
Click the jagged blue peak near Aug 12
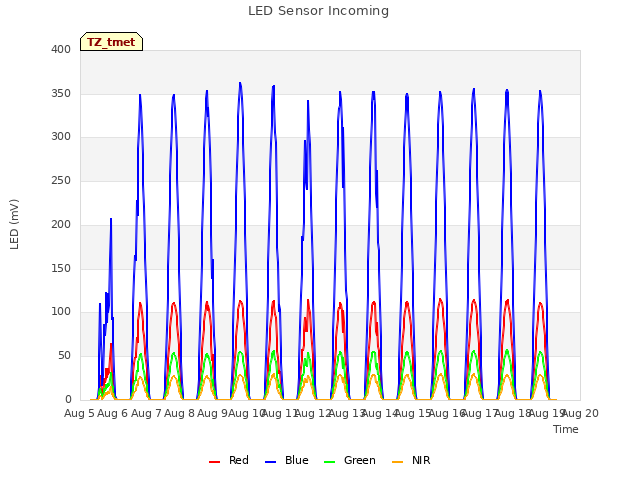(308, 101)
